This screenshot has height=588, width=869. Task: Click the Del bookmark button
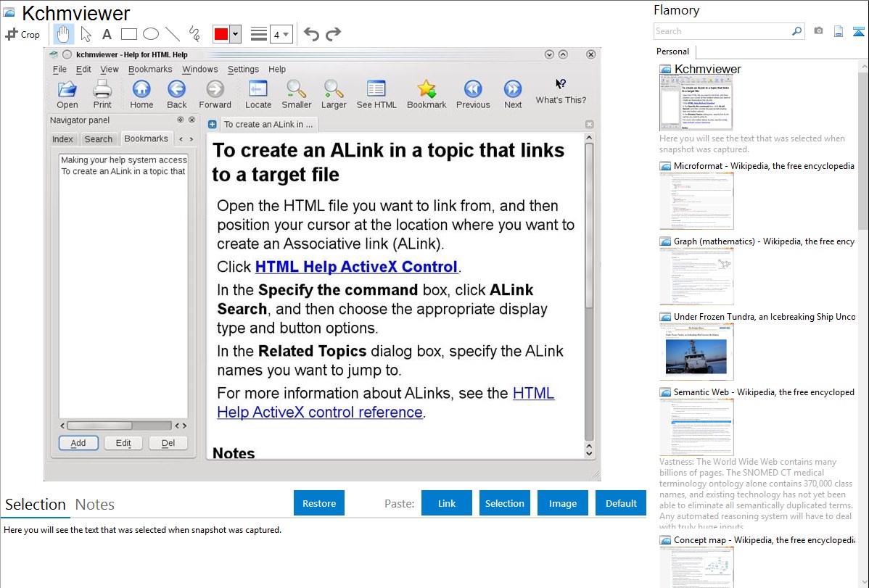(x=168, y=443)
